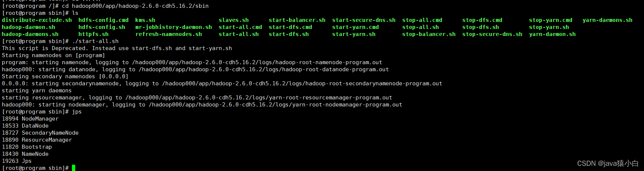This screenshot has height=171, width=644.
Task: Click the 11820 Bootstrap process line
Action: click(x=27, y=147)
